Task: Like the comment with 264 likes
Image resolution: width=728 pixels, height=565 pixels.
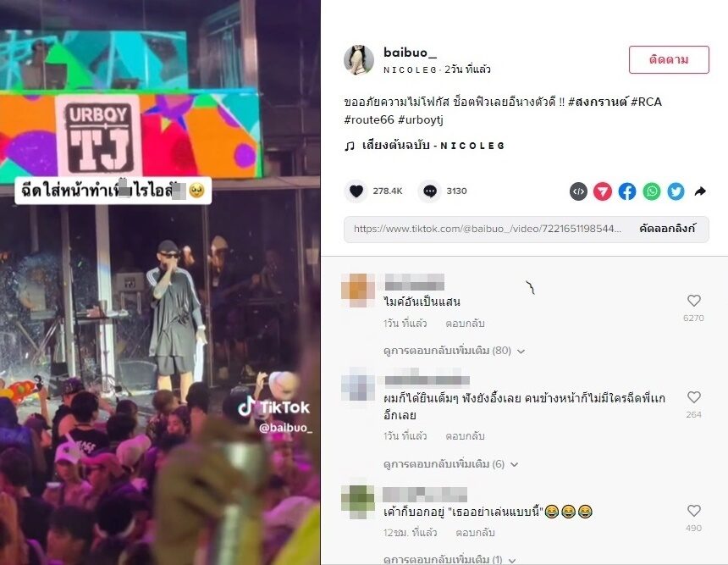Action: (x=693, y=397)
